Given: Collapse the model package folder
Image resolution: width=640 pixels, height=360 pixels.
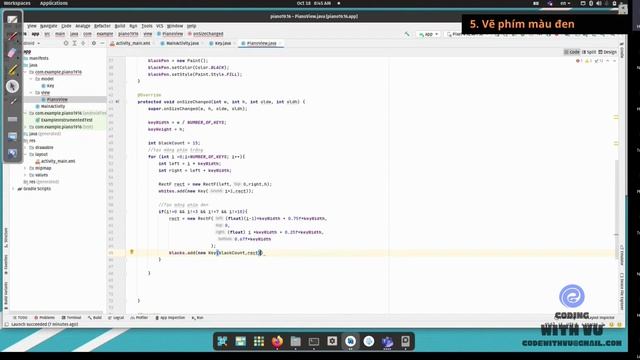Looking at the screenshot, I should click(x=31, y=79).
